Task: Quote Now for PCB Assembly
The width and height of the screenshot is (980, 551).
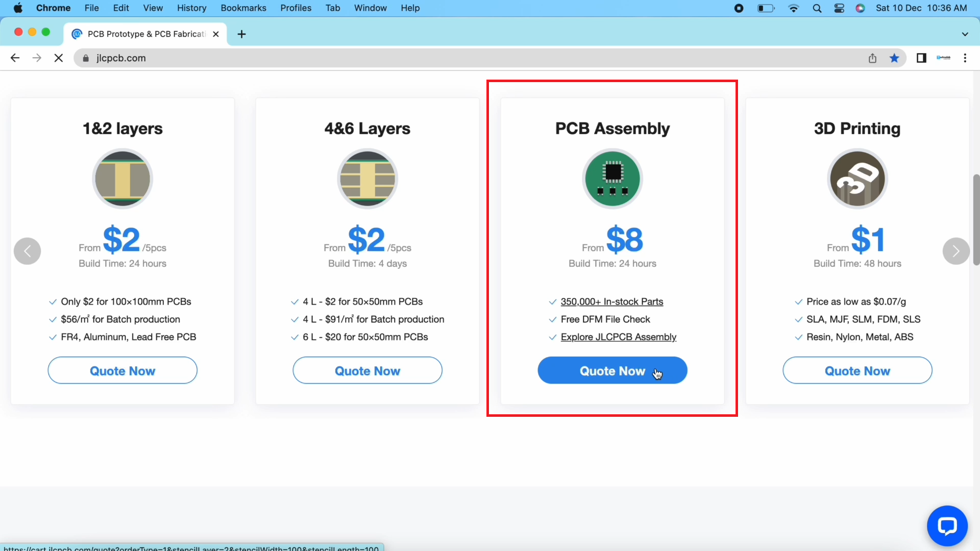Action: (x=612, y=370)
